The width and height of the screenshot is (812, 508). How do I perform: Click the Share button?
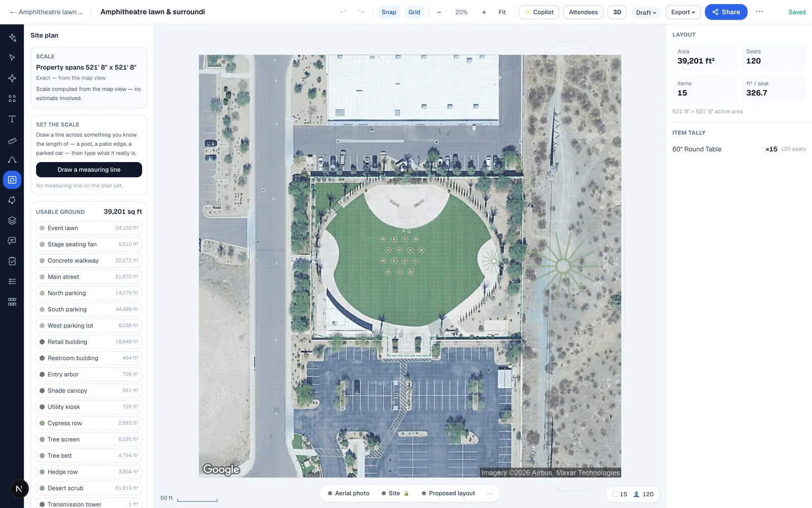click(x=726, y=12)
